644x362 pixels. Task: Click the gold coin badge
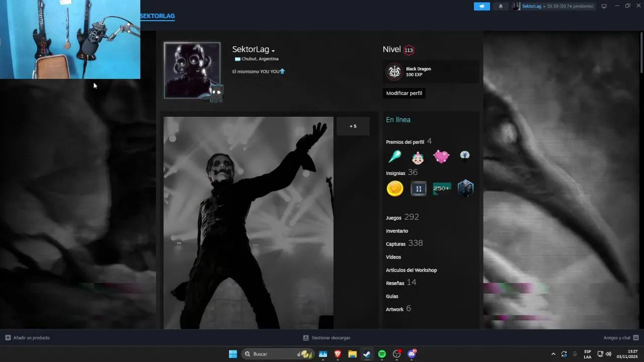coord(395,189)
